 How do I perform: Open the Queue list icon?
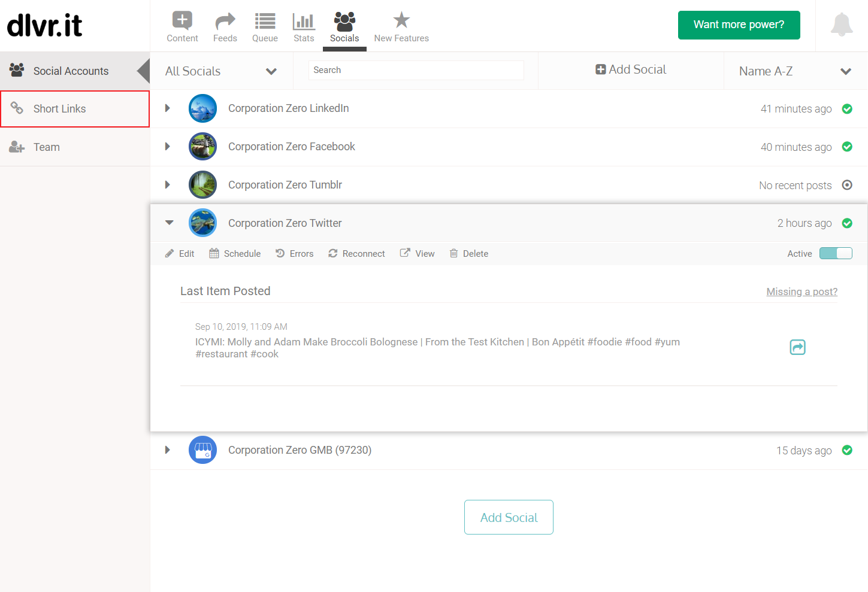265,21
